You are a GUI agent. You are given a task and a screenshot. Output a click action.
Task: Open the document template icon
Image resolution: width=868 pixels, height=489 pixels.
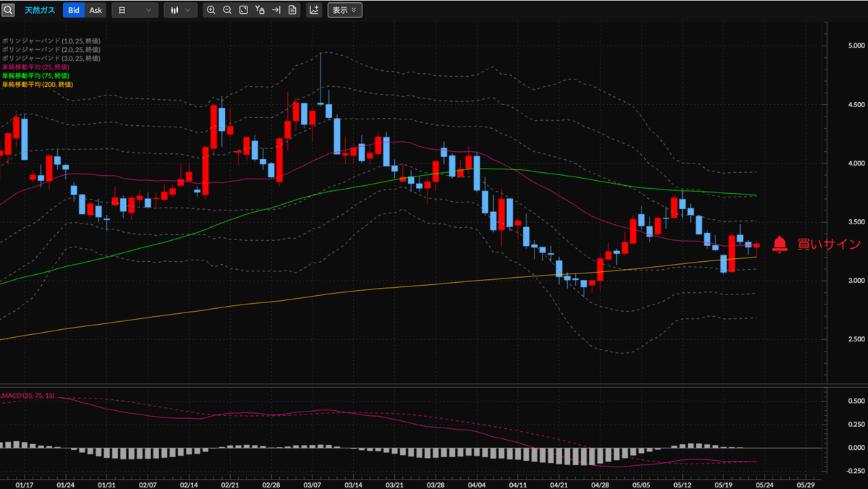point(292,10)
